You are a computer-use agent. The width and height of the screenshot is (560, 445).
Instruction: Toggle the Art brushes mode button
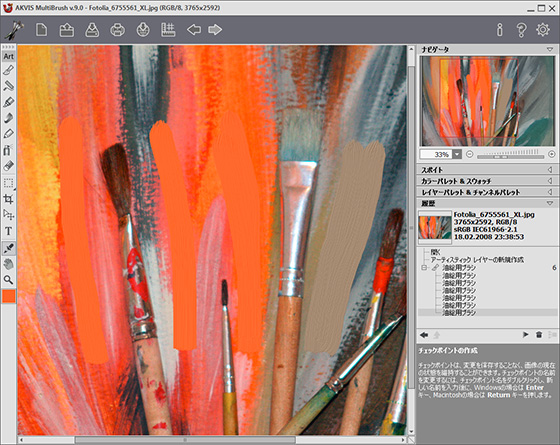coord(9,56)
